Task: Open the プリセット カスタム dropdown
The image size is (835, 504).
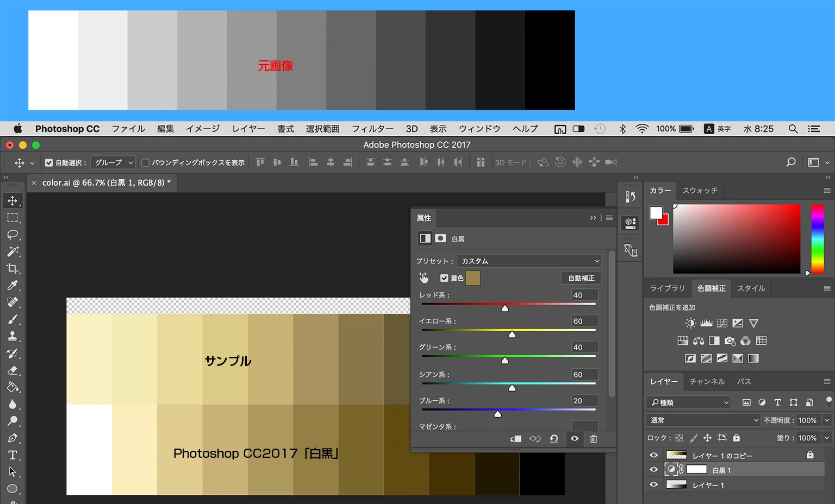Action: (529, 261)
